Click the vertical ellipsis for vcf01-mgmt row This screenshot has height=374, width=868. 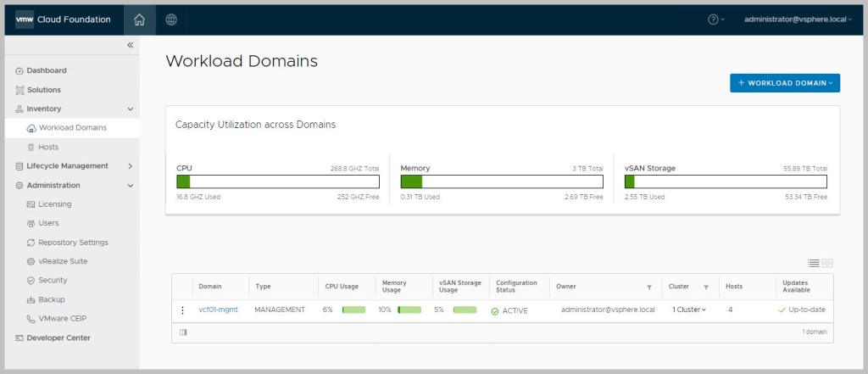pos(182,310)
